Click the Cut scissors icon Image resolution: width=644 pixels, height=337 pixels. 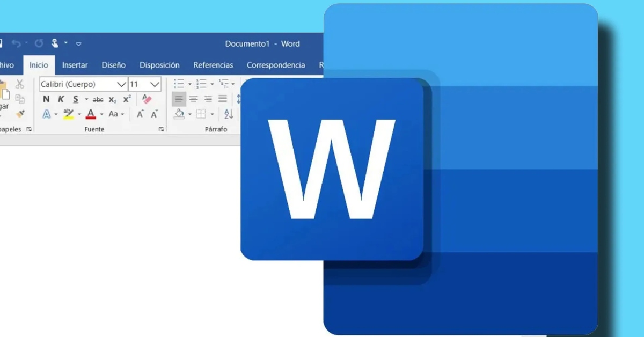tap(20, 84)
